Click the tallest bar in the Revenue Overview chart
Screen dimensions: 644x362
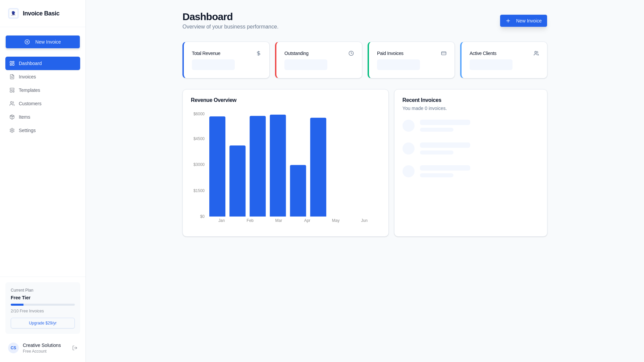(278, 166)
